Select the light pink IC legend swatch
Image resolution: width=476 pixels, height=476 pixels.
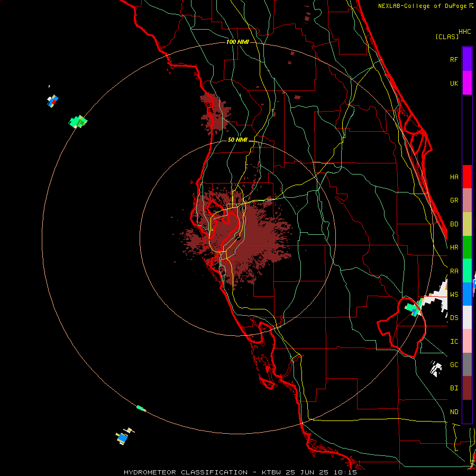pos(467,341)
